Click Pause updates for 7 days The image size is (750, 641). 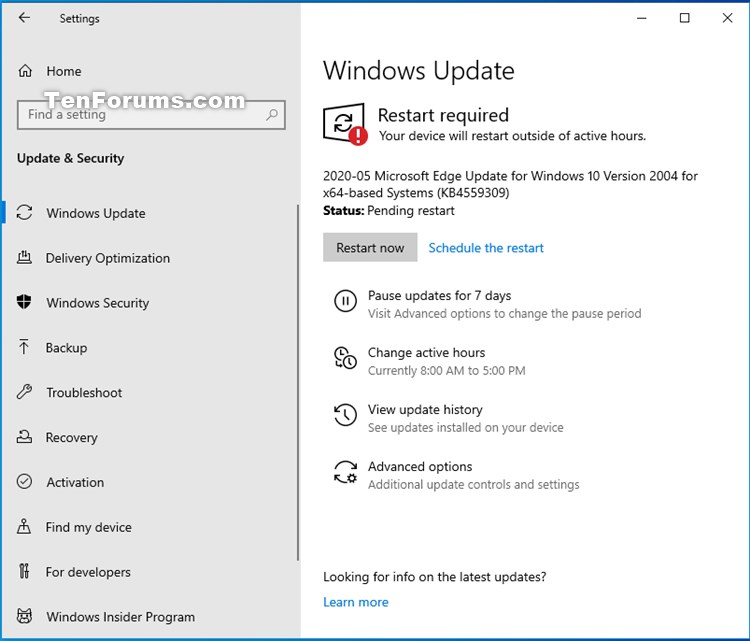click(x=440, y=296)
